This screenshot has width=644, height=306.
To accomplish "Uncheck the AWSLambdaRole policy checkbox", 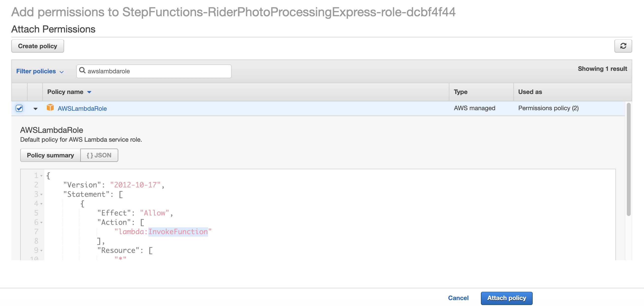I will [19, 108].
